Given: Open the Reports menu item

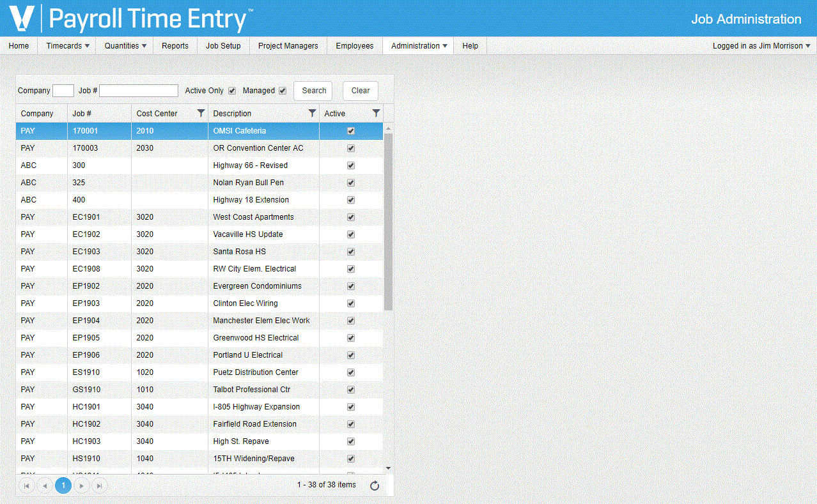Looking at the screenshot, I should [x=175, y=46].
